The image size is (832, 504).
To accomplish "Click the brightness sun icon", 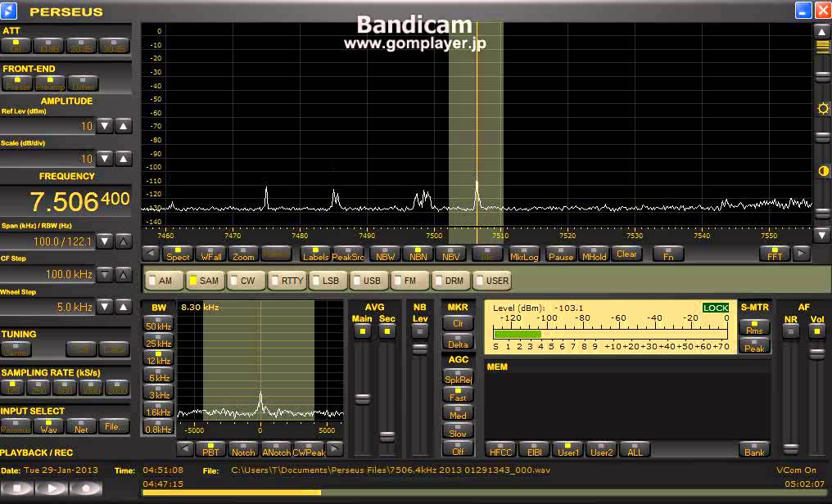I will pyautogui.click(x=823, y=109).
